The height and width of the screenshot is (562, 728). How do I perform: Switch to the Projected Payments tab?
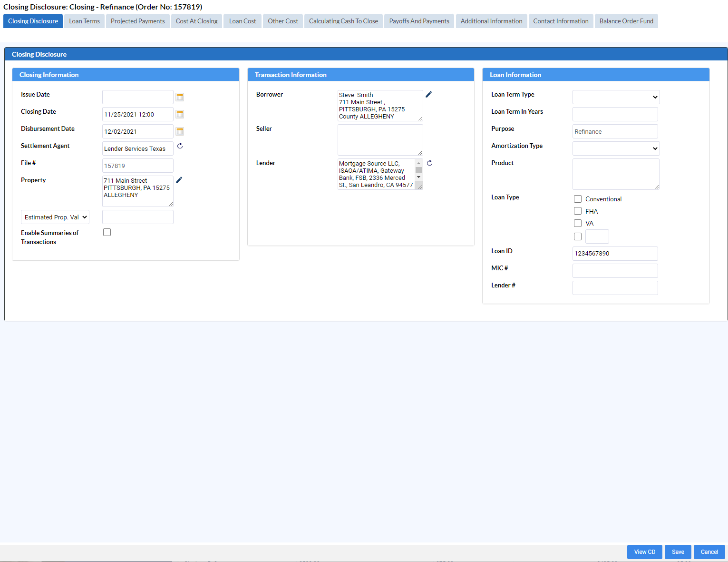click(138, 21)
